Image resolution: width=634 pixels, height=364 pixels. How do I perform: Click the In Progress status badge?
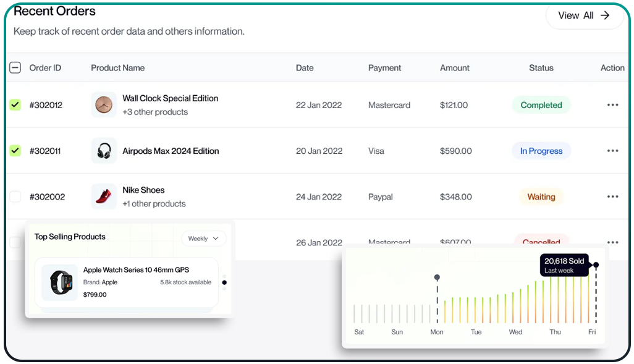[x=541, y=151]
